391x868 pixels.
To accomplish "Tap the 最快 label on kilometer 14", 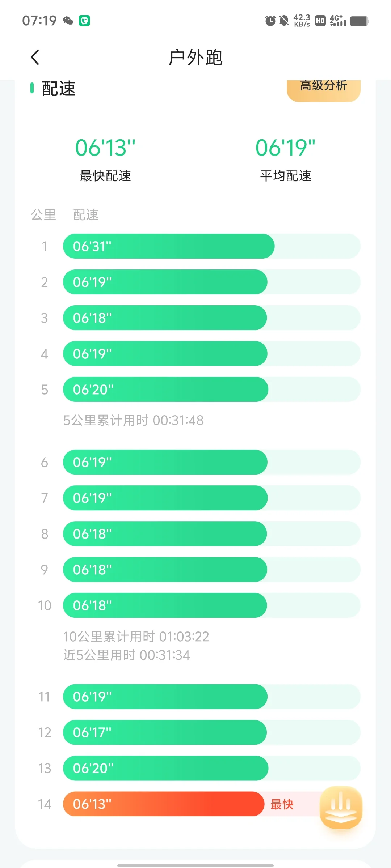I will [x=282, y=804].
